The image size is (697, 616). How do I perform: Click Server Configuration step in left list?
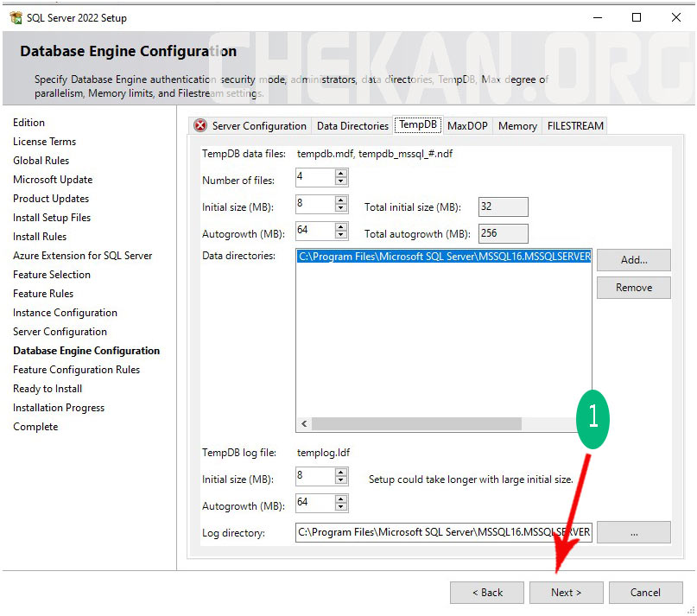pyautogui.click(x=60, y=332)
